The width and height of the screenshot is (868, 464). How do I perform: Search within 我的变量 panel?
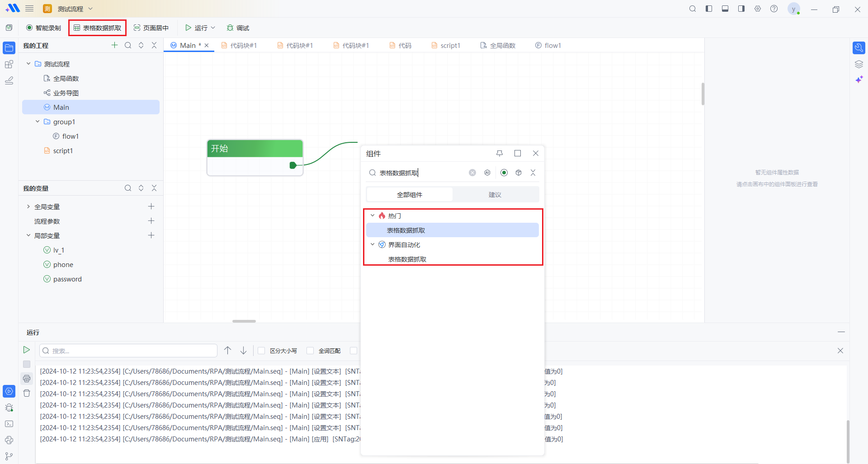click(x=128, y=188)
